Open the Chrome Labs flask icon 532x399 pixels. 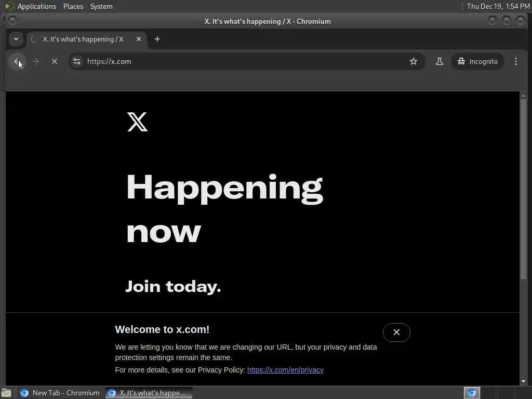(440, 61)
